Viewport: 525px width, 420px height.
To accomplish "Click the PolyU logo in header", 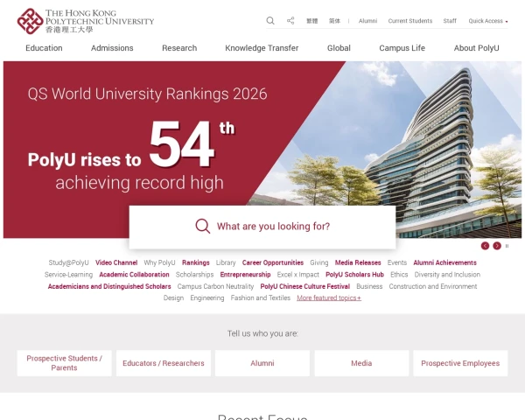I will click(86, 21).
